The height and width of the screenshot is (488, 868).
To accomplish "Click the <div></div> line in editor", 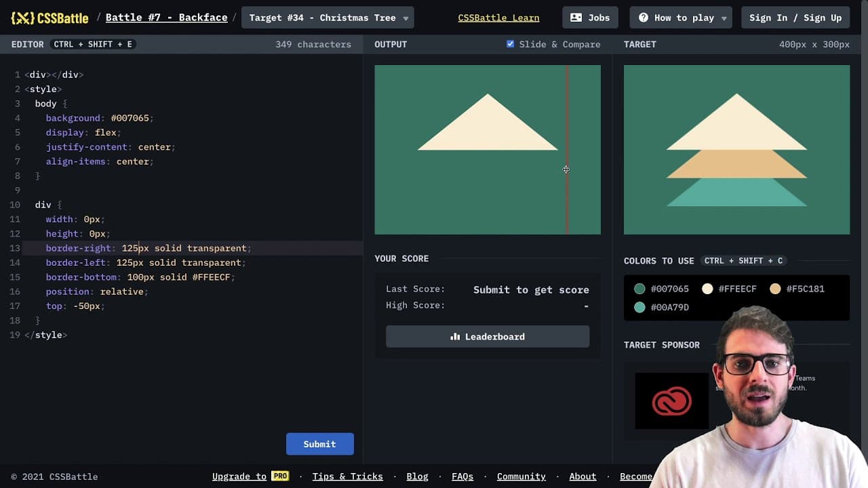I will click(x=54, y=75).
